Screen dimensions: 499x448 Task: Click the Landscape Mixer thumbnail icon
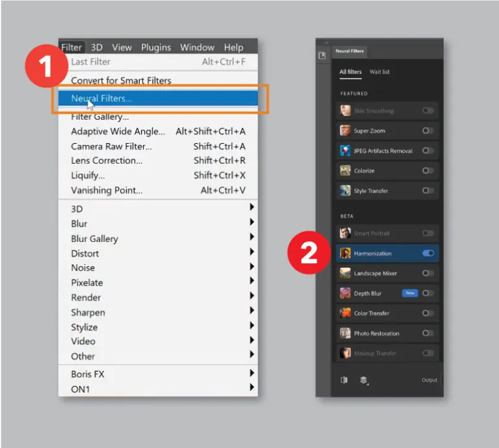click(345, 273)
